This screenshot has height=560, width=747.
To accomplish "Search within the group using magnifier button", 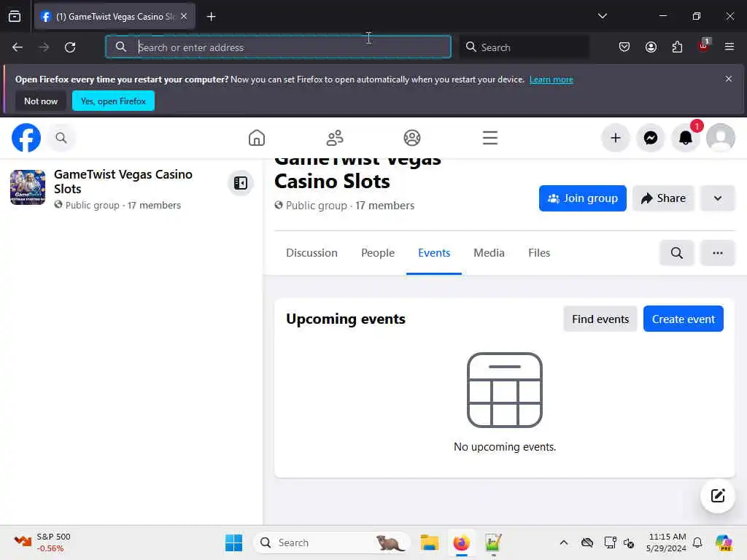I will [x=676, y=253].
